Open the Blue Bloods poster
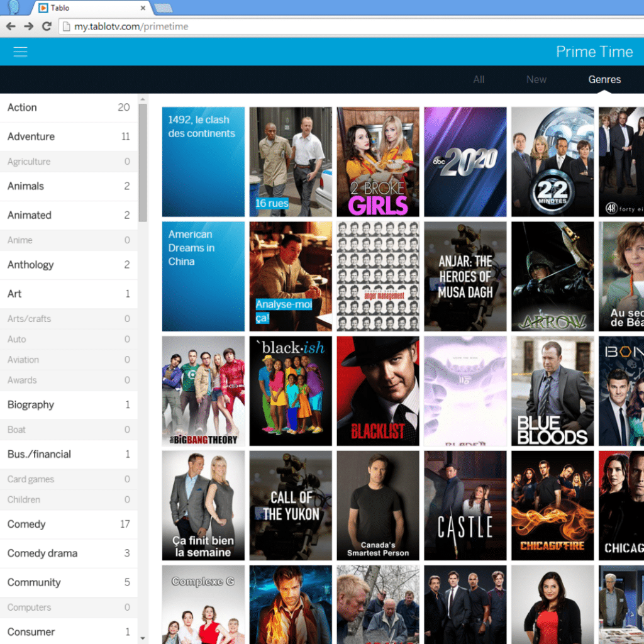Viewport: 644px width, 644px height. tap(552, 391)
